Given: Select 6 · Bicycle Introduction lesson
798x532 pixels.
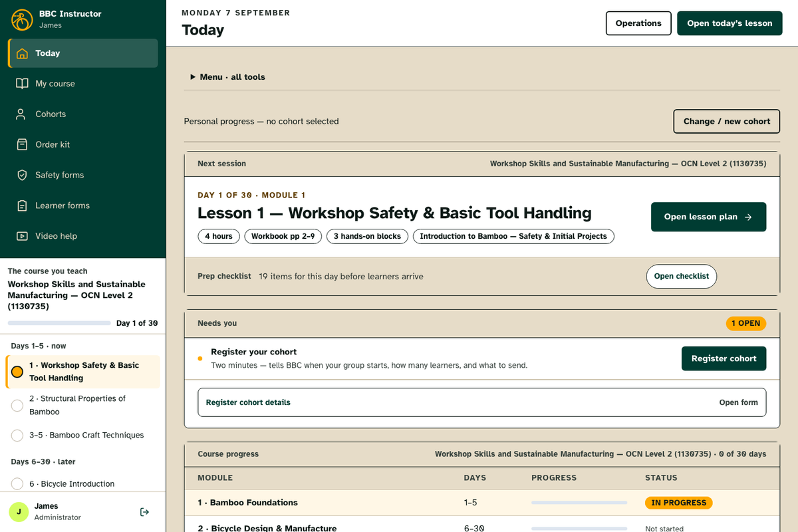Looking at the screenshot, I should 83,484.
